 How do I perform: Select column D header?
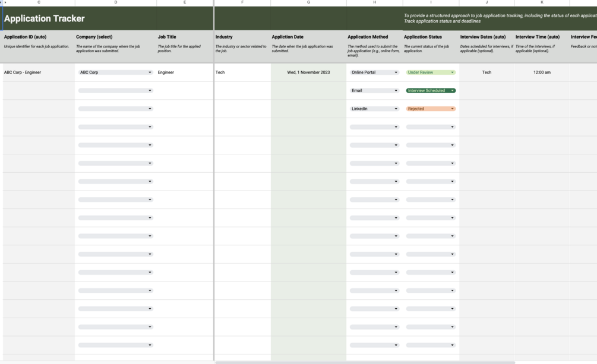[x=115, y=2]
